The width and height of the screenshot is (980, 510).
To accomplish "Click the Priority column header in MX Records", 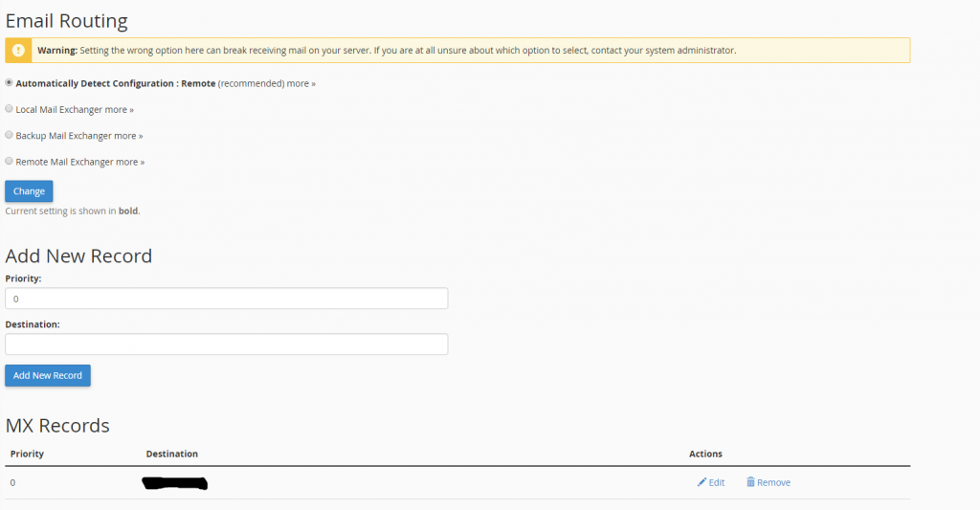I will point(27,454).
